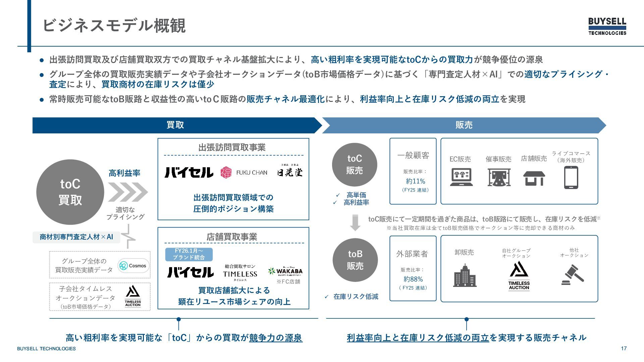Image resolution: width=644 pixels, height=362 pixels.
Task: Click the checkmark next to 在庫リスク低減
Action: click(x=326, y=297)
